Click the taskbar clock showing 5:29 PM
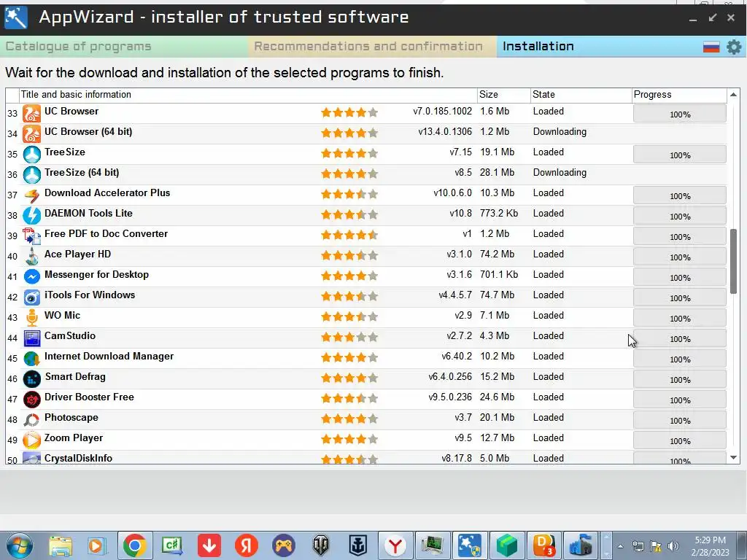The width and height of the screenshot is (747, 560). pos(710,546)
